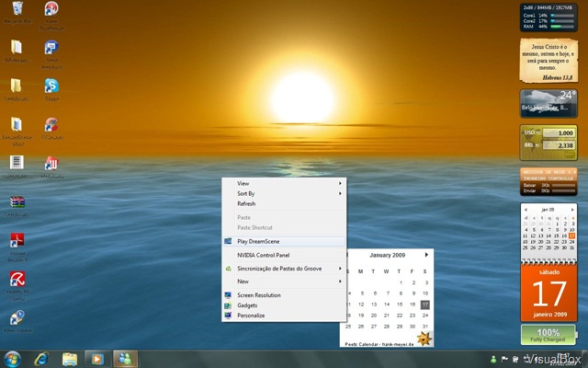Click the weather gadget showing 24°
The height and width of the screenshot is (368, 588).
(548, 103)
